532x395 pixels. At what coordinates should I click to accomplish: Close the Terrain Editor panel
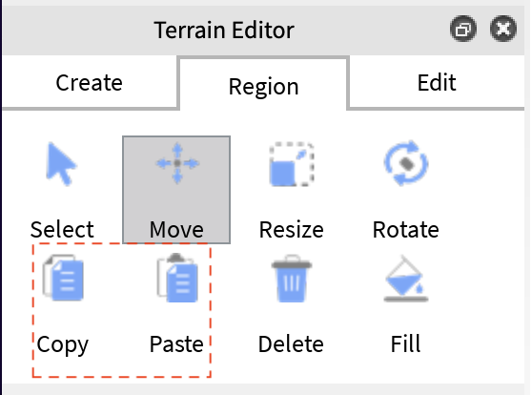coord(503,29)
